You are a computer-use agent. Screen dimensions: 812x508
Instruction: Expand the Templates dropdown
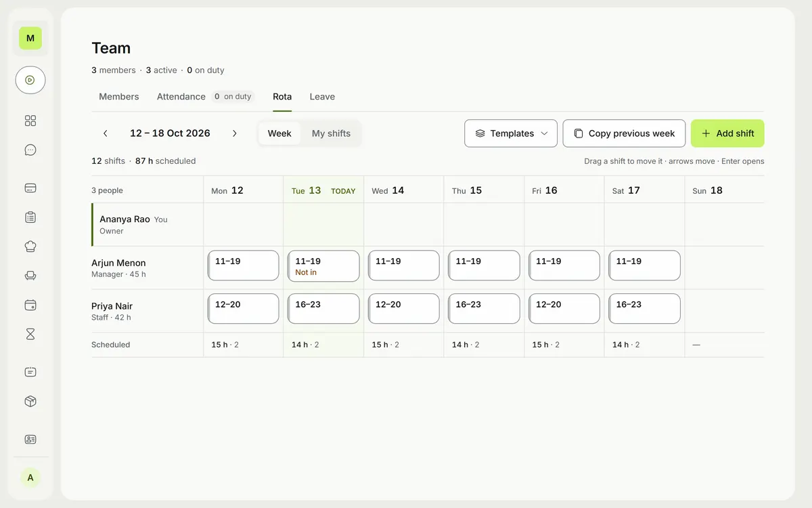pyautogui.click(x=511, y=133)
